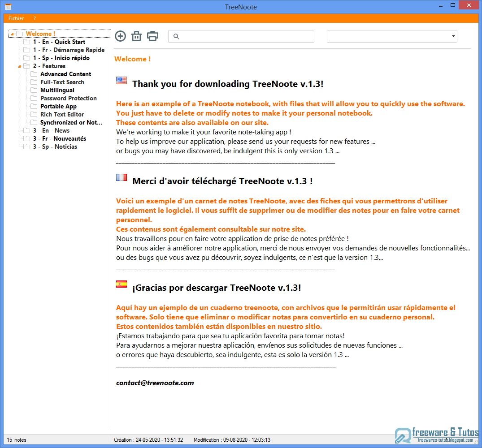Delete the note using the trash icon
Viewport: 482px width, 448px height.
click(x=136, y=36)
